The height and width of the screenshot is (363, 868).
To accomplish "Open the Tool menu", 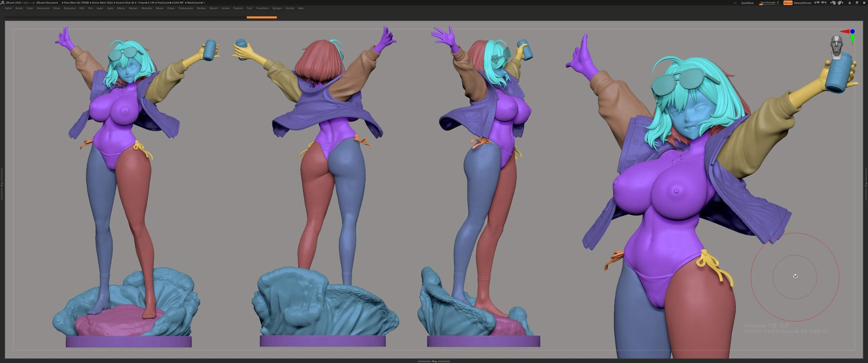I will click(x=249, y=8).
